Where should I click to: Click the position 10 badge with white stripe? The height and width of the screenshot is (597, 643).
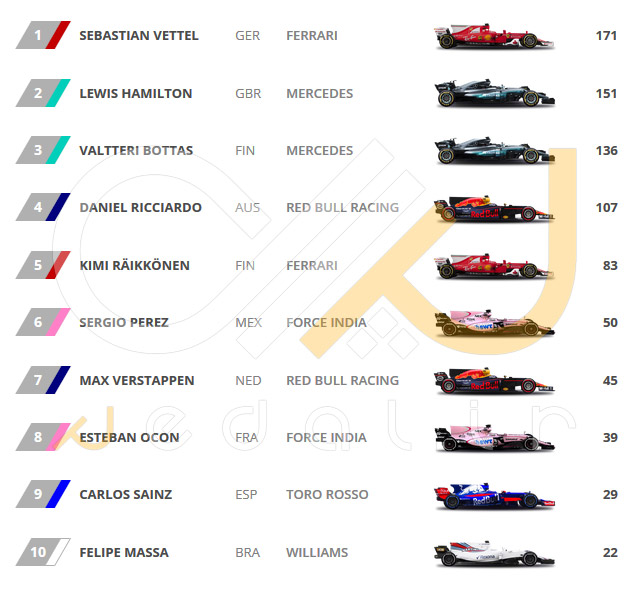[43, 552]
